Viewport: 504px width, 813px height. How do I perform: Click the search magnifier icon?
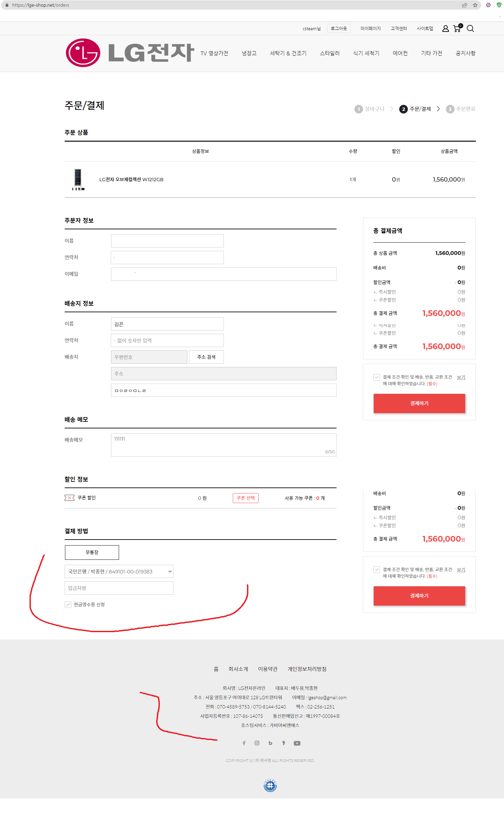point(470,29)
